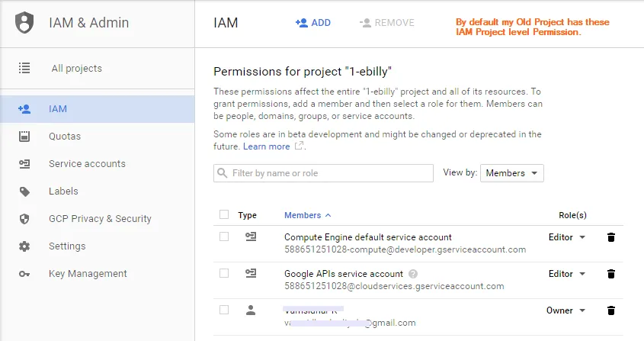The image size is (644, 341).
Task: Click trash icon for Google APIs service account
Action: [610, 274]
